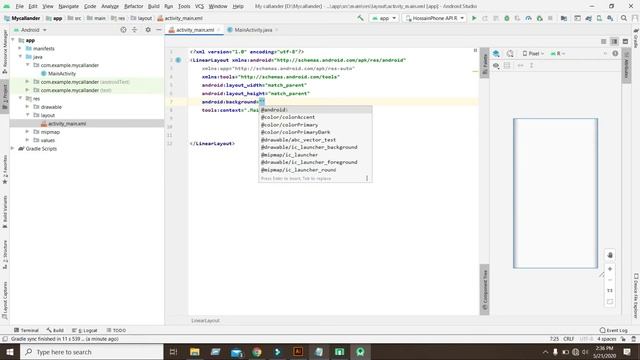640x360 pixels.
Task: Toggle the Project tool window tab
Action: (5, 96)
